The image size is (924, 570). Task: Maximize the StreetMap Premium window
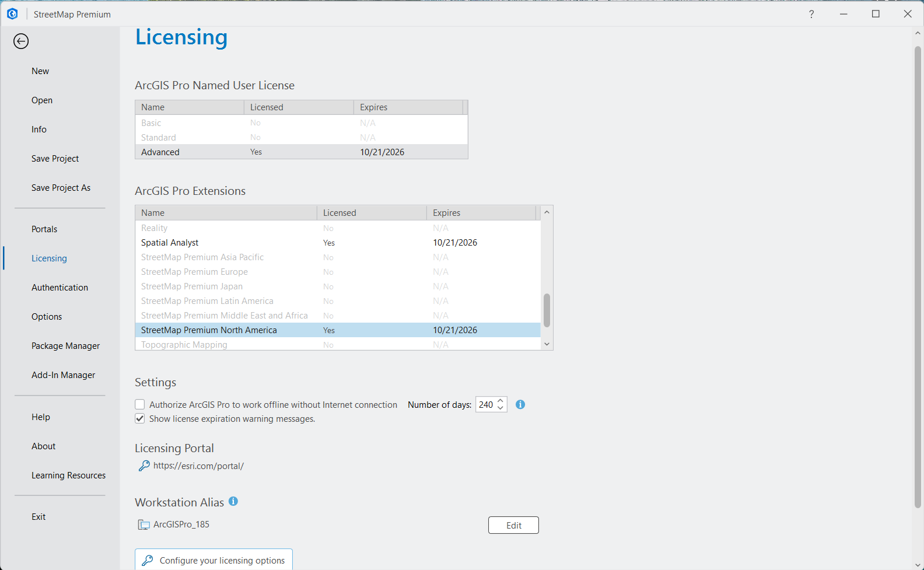click(x=876, y=14)
